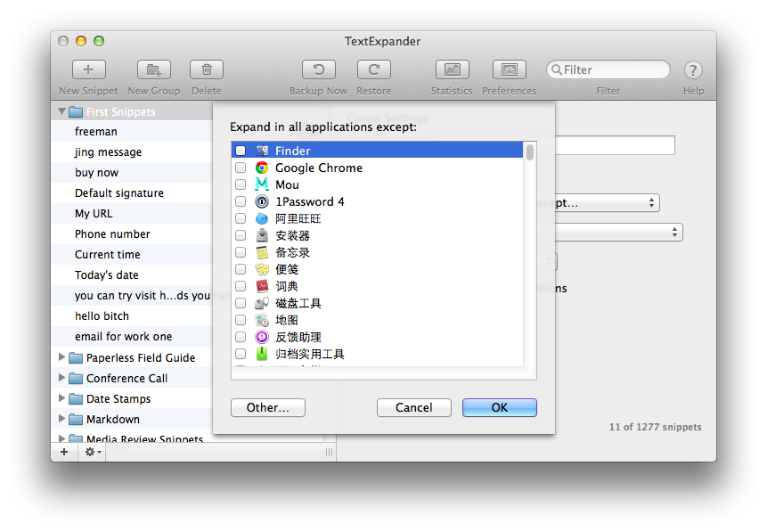Open the dropdown ending in 'pt…'
767x532 pixels.
(x=607, y=203)
